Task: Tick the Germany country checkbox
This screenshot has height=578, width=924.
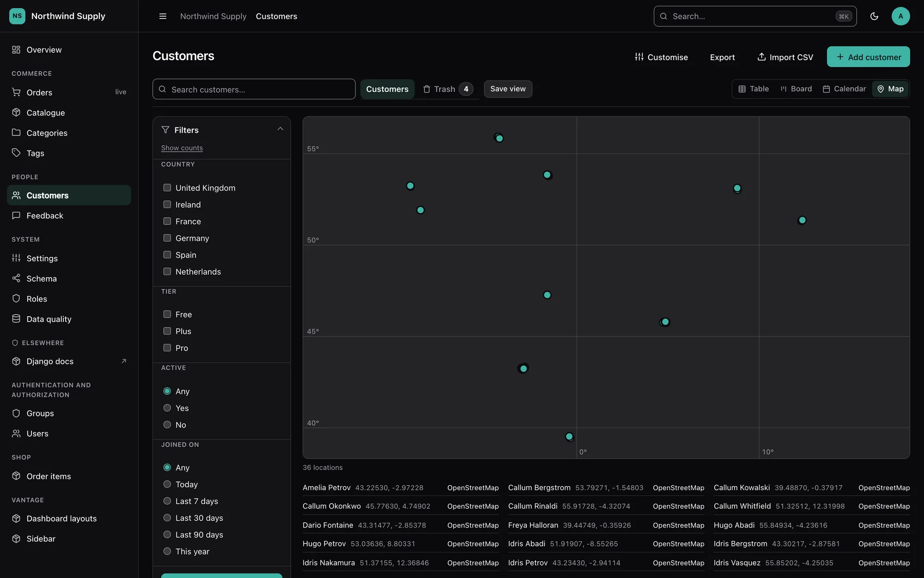Action: pyautogui.click(x=167, y=238)
